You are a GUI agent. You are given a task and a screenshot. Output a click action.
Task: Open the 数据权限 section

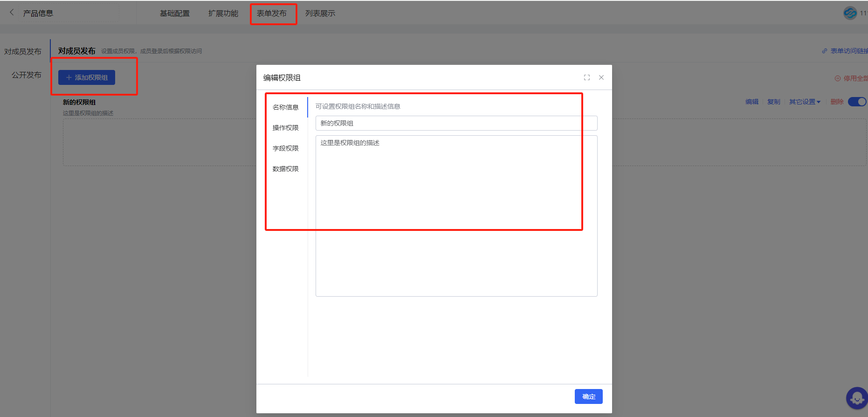click(285, 169)
